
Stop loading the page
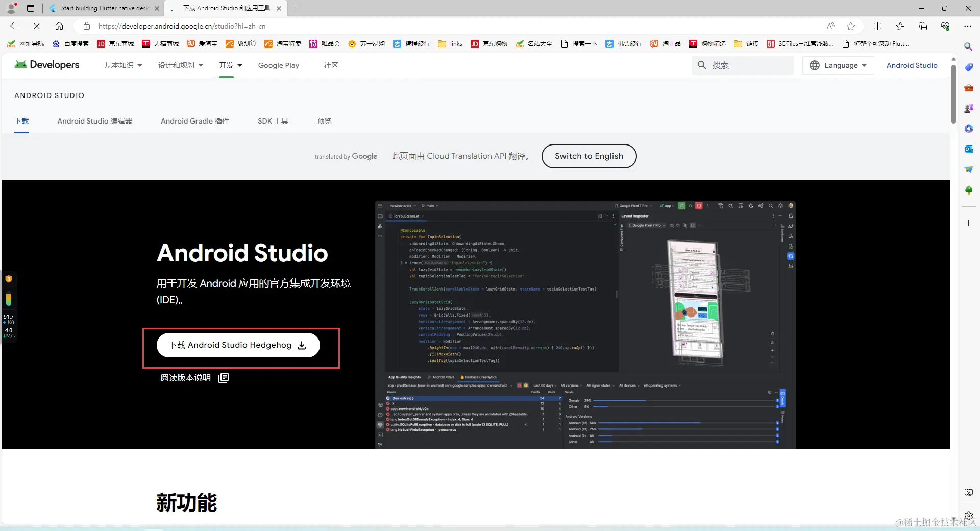(37, 26)
